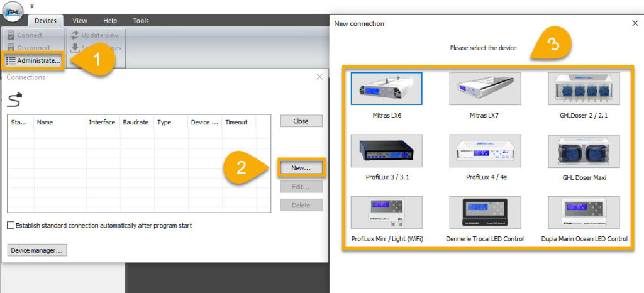Open the Device manager...
Screen dimensions: 644x293
click(x=37, y=250)
